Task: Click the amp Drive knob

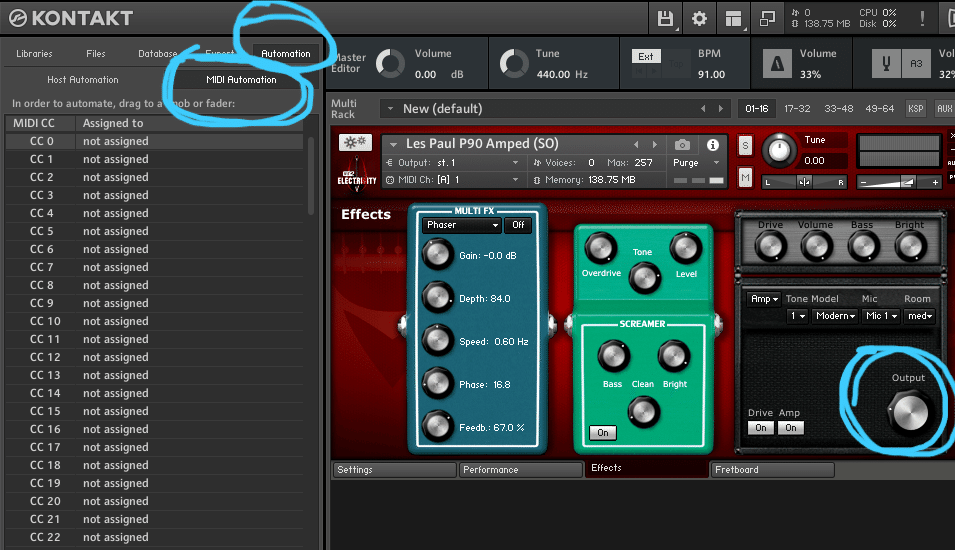Action: (770, 247)
